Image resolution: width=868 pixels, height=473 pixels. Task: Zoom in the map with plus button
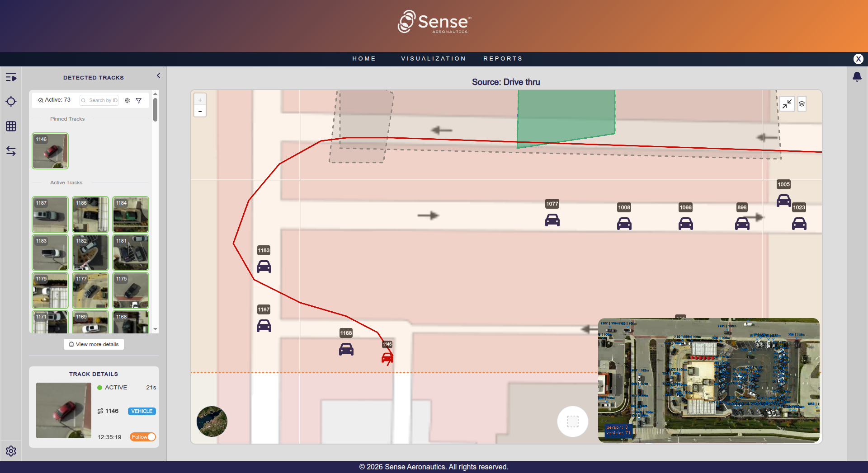click(x=200, y=100)
